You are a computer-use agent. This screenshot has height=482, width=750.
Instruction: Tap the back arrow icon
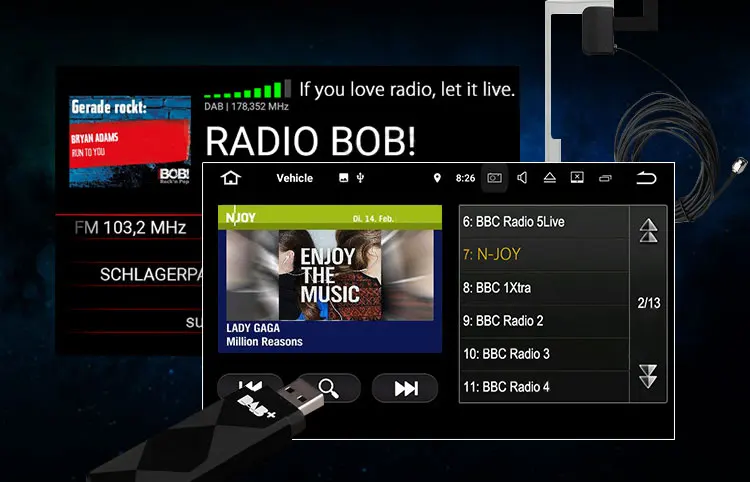click(646, 178)
